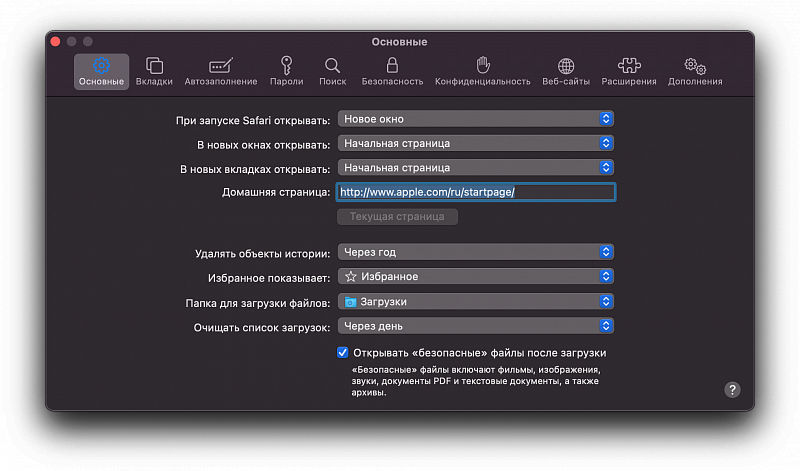
Task: Open Дополнения gears preferences pane
Action: [x=695, y=71]
